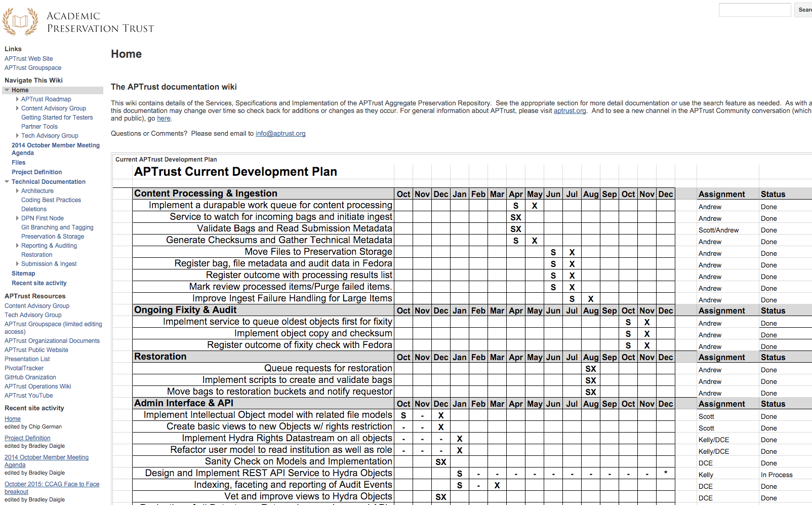Open the Deletions page
This screenshot has width=812, height=505.
click(34, 209)
